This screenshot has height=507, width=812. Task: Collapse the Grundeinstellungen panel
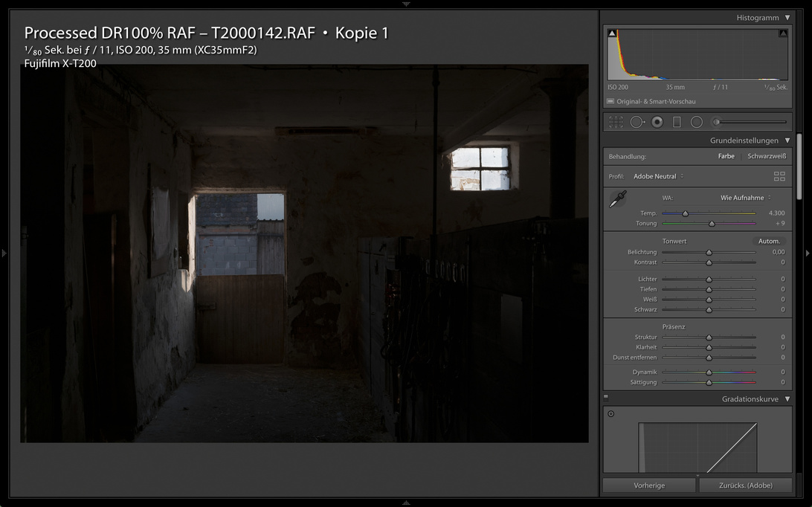click(787, 141)
